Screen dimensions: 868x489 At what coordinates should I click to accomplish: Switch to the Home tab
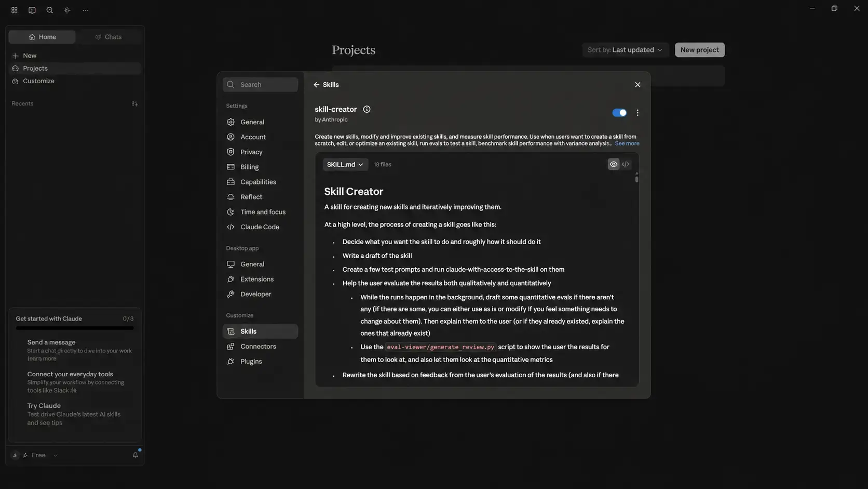tap(42, 37)
